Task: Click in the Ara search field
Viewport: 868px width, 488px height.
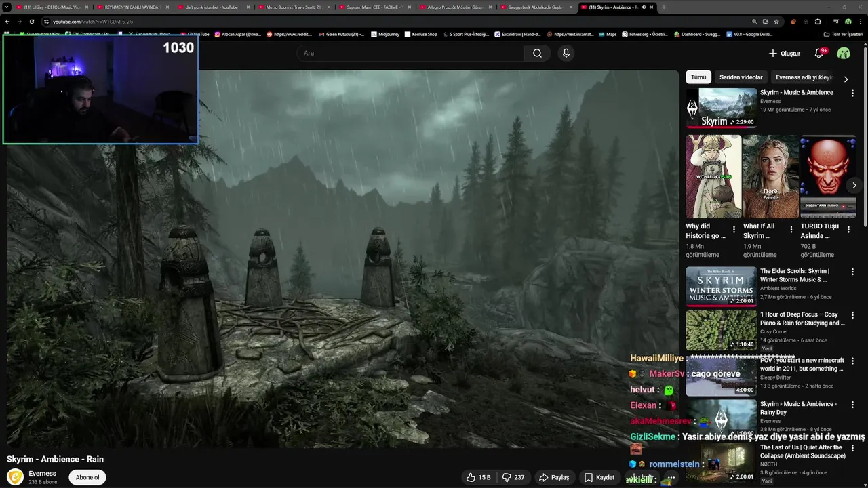Action: pyautogui.click(x=410, y=53)
